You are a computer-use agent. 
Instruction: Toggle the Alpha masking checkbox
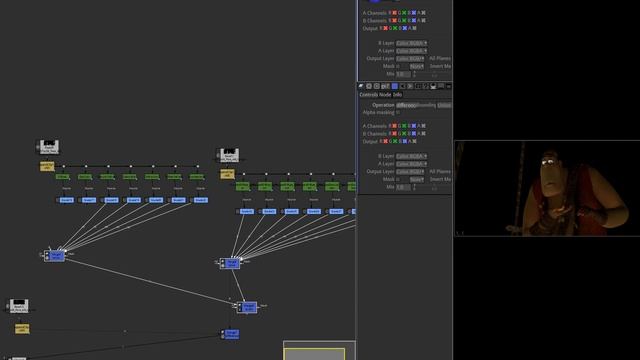tap(398, 112)
